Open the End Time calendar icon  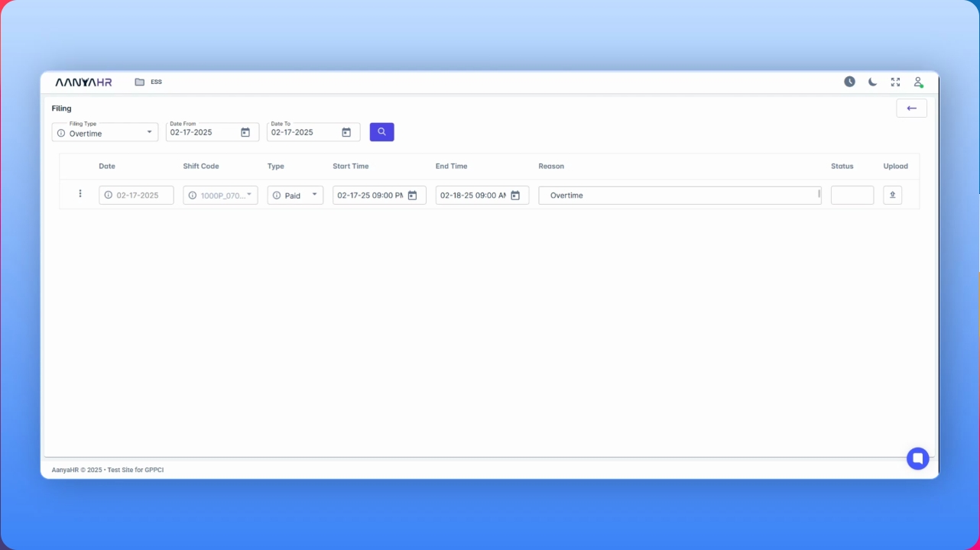point(515,196)
